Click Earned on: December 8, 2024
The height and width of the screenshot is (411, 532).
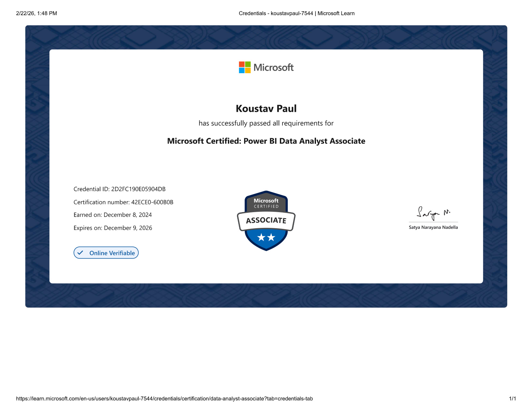[x=113, y=215]
